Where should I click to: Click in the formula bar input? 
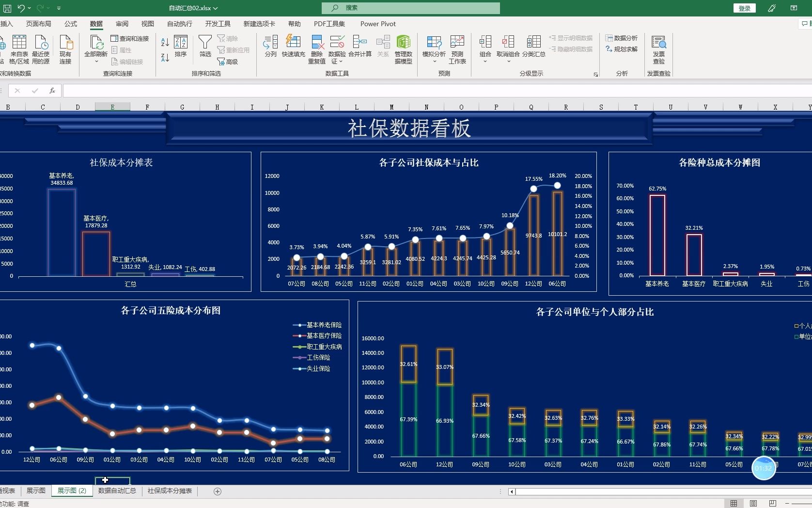click(x=437, y=91)
